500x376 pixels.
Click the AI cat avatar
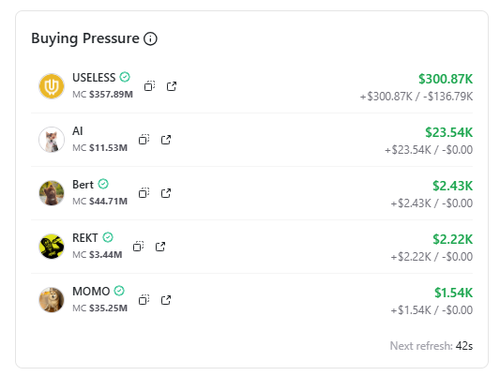click(52, 140)
